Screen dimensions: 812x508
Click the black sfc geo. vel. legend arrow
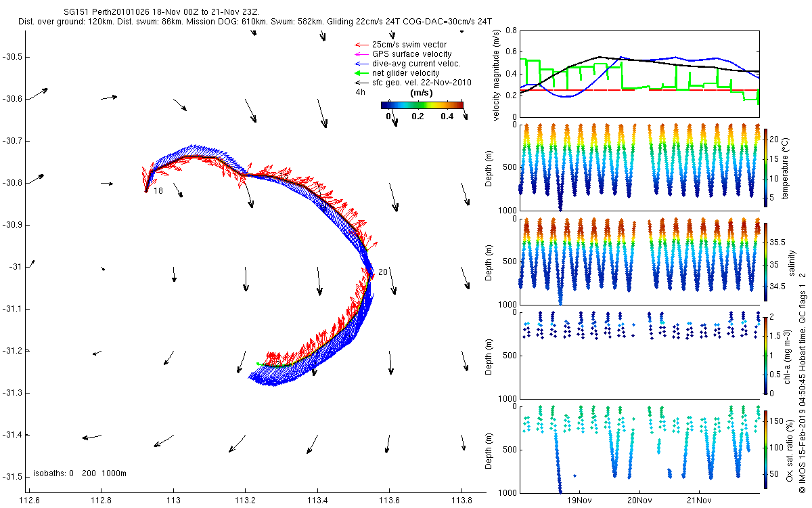[361, 83]
